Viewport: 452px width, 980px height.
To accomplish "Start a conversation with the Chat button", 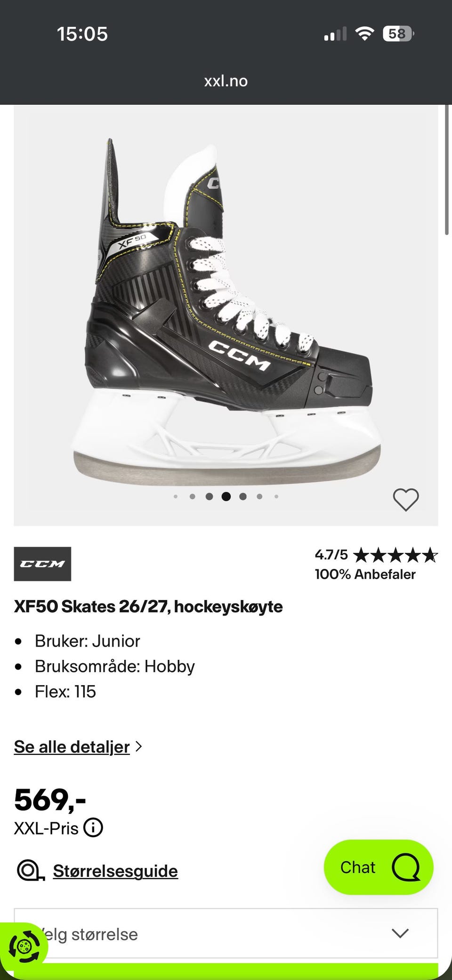I will coord(379,867).
